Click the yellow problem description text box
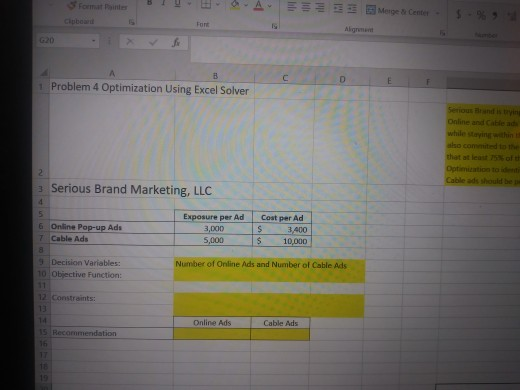Image resolution: width=520 pixels, height=390 pixels. coord(483,145)
